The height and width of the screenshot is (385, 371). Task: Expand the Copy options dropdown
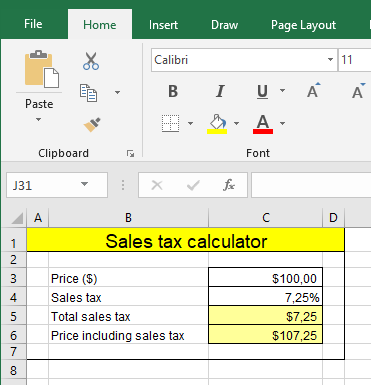(x=117, y=92)
